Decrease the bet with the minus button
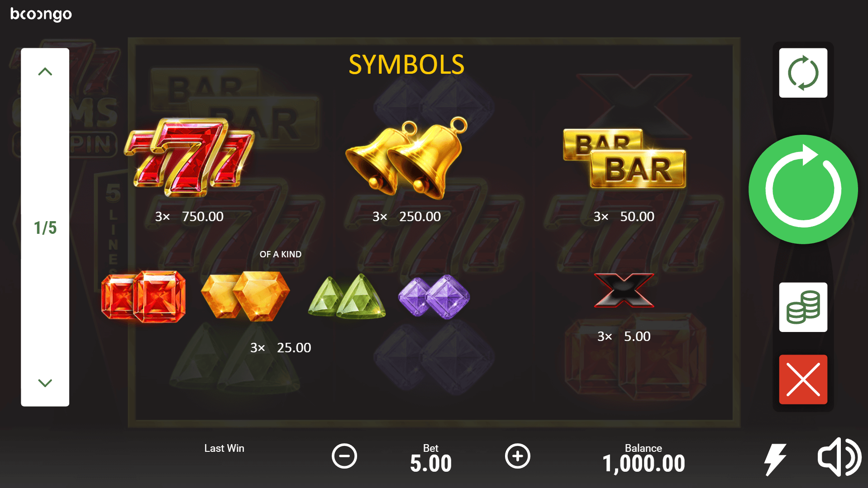 (344, 456)
